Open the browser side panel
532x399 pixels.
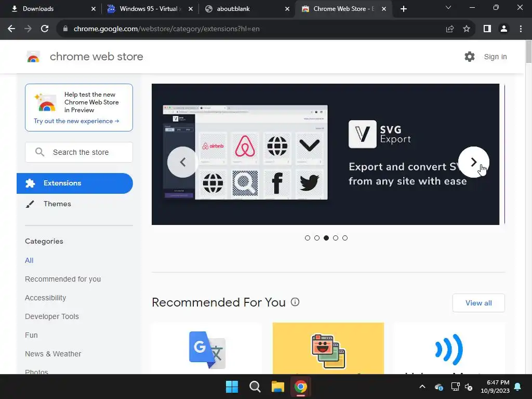pyautogui.click(x=487, y=29)
